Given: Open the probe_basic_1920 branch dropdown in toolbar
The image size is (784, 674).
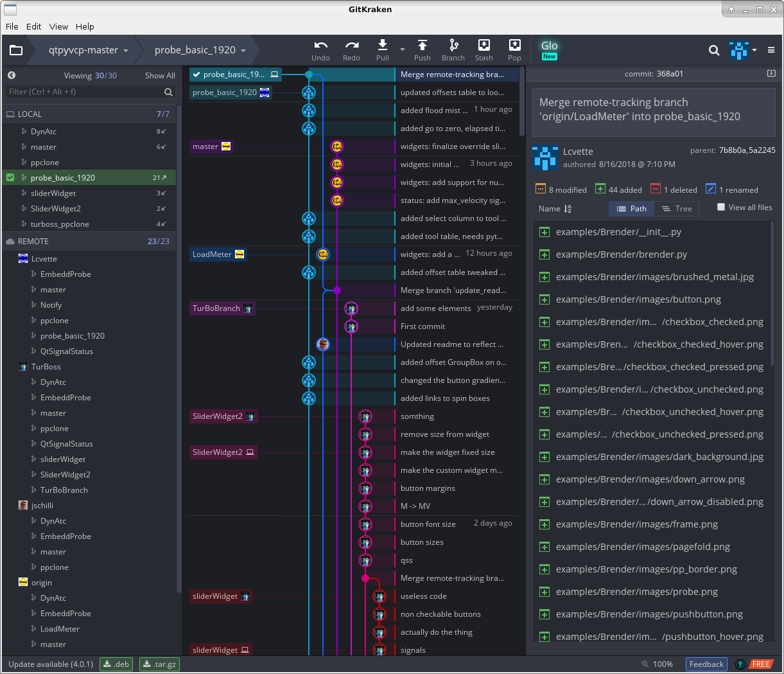Looking at the screenshot, I should click(200, 50).
